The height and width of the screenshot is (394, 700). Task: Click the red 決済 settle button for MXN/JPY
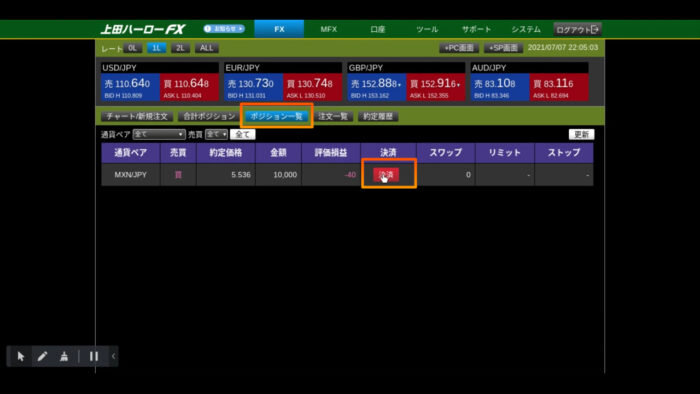pyautogui.click(x=386, y=174)
